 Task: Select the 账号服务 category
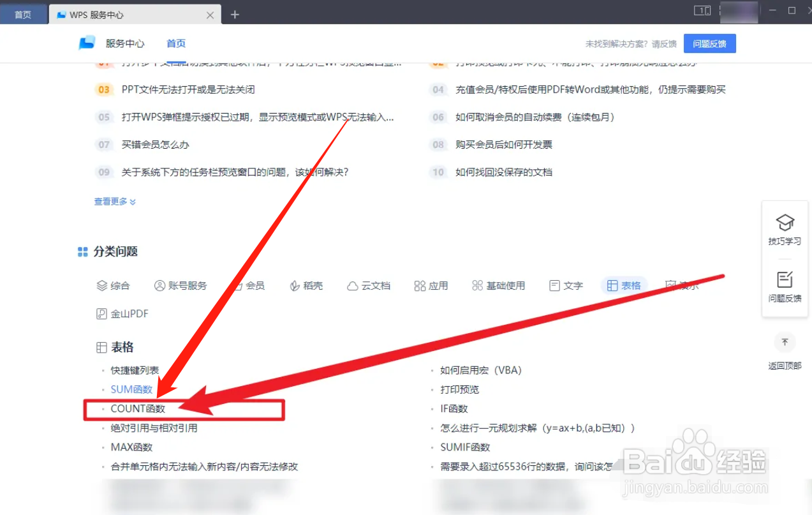point(181,285)
